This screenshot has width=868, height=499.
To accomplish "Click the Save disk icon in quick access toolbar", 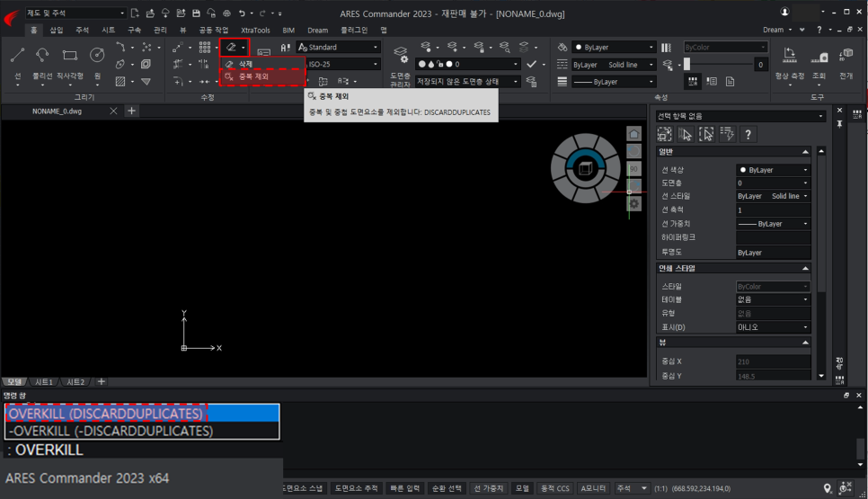I will coord(196,13).
